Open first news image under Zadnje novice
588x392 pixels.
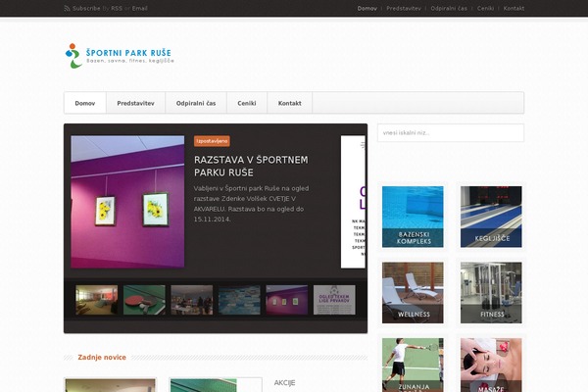(x=110, y=385)
